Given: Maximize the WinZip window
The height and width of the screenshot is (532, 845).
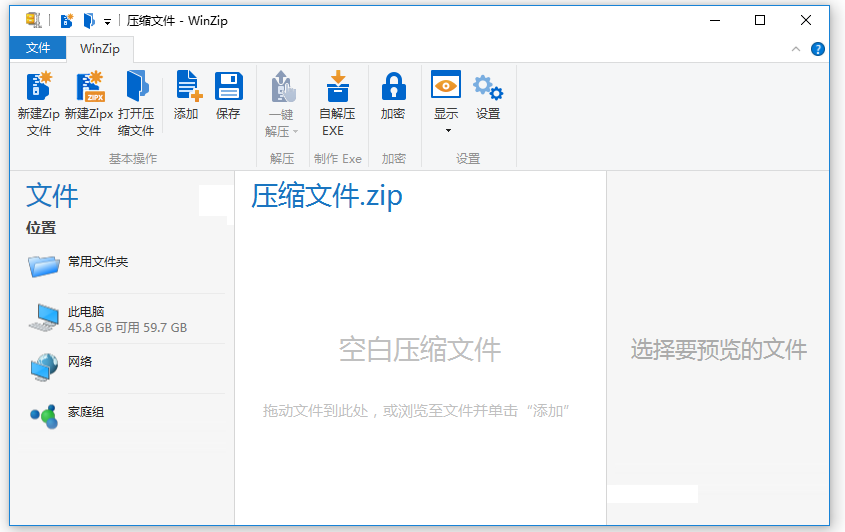Looking at the screenshot, I should [x=760, y=20].
